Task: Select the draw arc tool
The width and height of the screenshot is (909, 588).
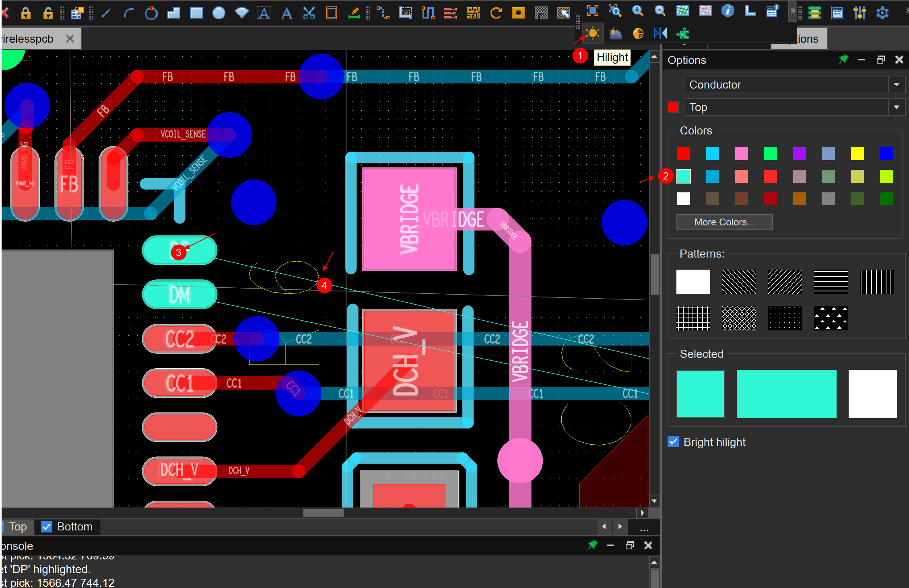Action: point(128,13)
